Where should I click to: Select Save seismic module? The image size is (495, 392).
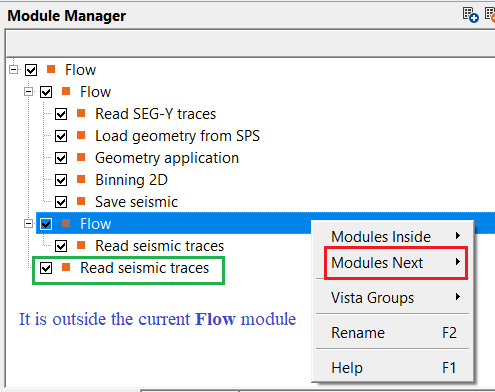pyautogui.click(x=137, y=202)
